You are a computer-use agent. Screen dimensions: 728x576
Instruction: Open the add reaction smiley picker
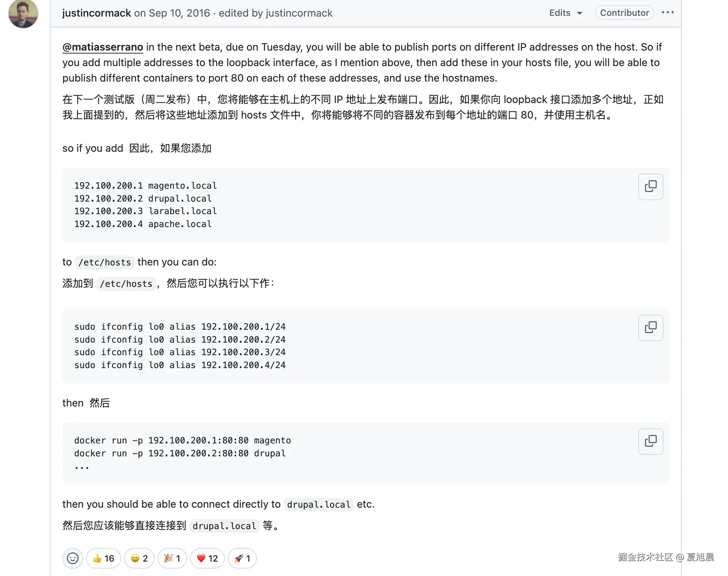pos(72,558)
